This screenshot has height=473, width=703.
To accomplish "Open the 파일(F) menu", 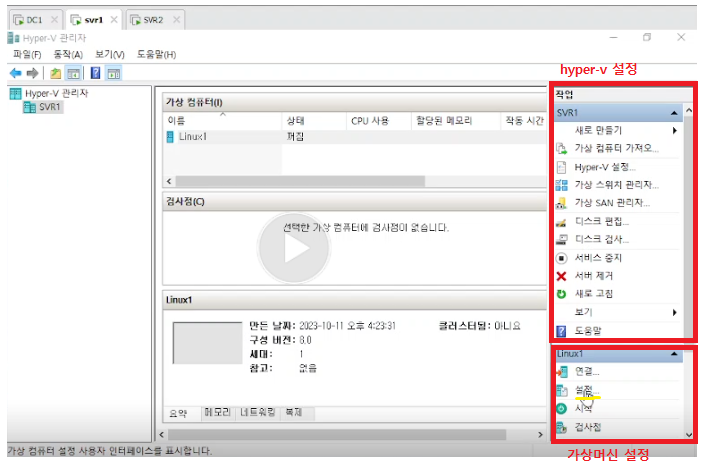I will pyautogui.click(x=27, y=55).
